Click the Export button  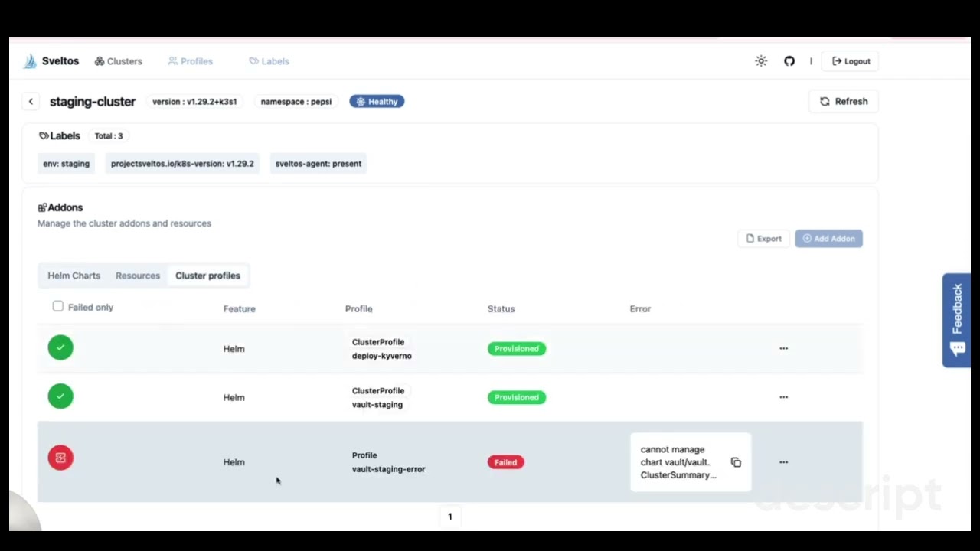(x=763, y=239)
